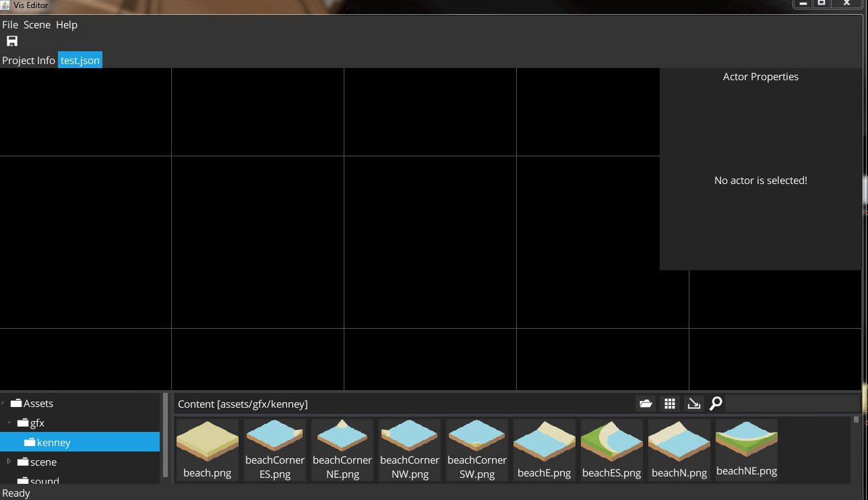Select the beach.png thumbnail
The height and width of the screenshot is (500, 868).
pos(208,449)
